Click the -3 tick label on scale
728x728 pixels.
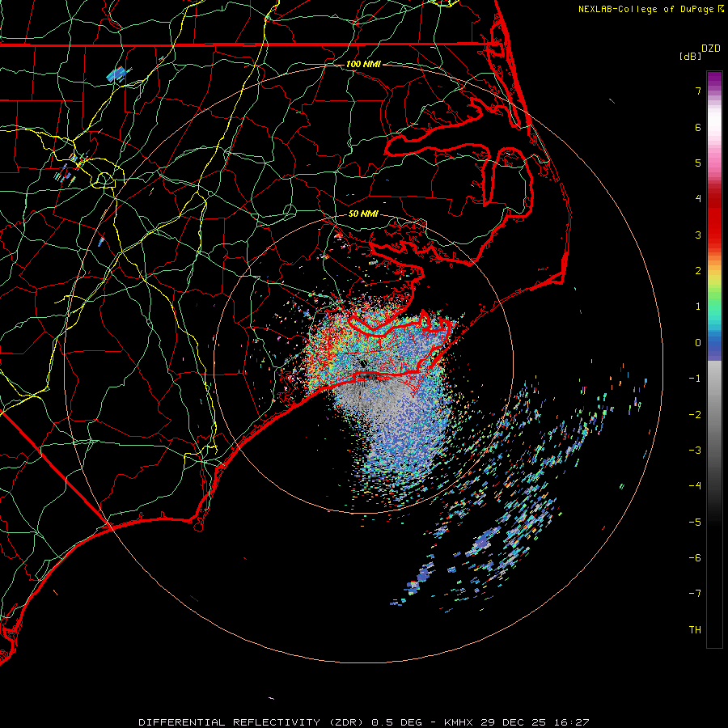pyautogui.click(x=695, y=451)
